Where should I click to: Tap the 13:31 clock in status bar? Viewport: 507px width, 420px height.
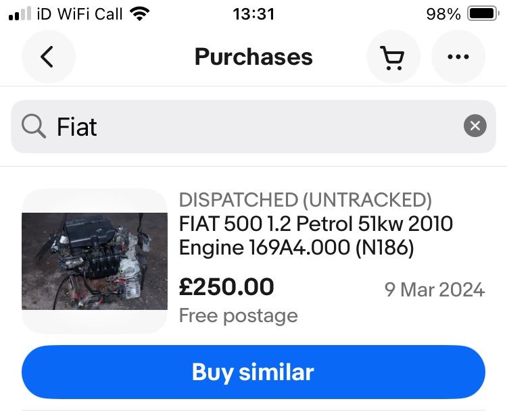(x=254, y=14)
